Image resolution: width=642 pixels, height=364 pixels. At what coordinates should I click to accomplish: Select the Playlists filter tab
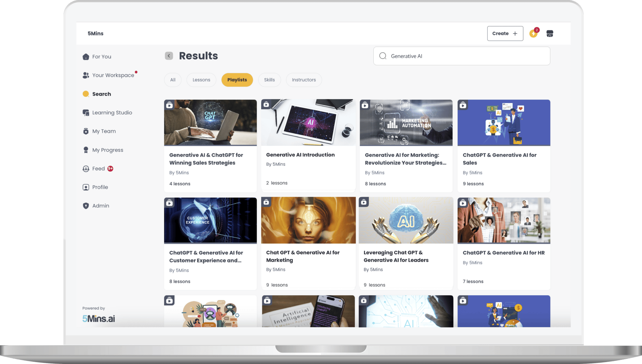coord(237,80)
